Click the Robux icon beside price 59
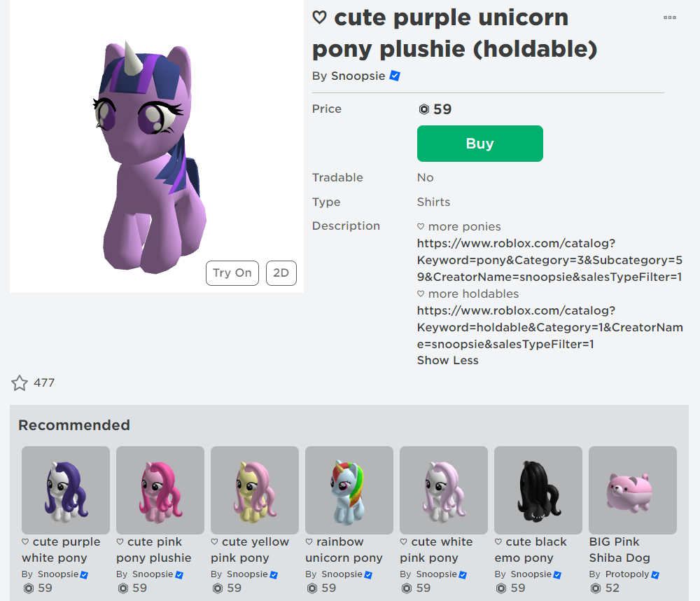The width and height of the screenshot is (700, 601). pos(424,109)
